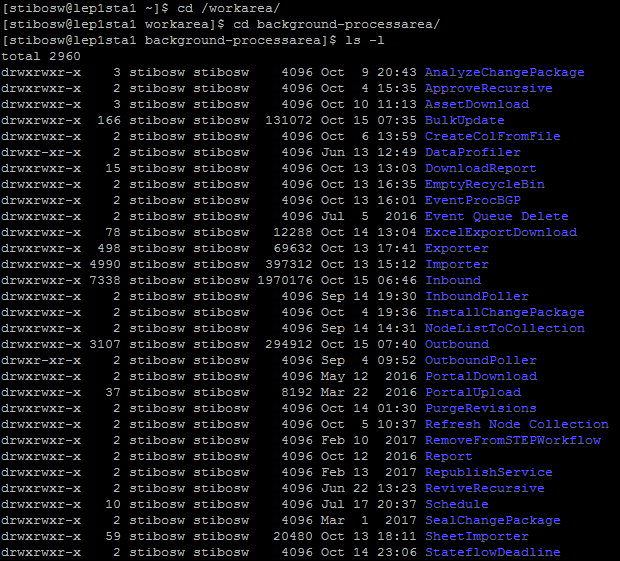Select the EmptyRecycleBin directory name

[484, 185]
